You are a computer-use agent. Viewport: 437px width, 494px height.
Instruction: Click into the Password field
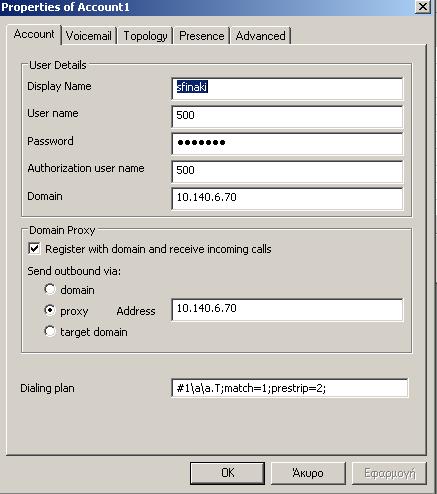tap(287, 144)
